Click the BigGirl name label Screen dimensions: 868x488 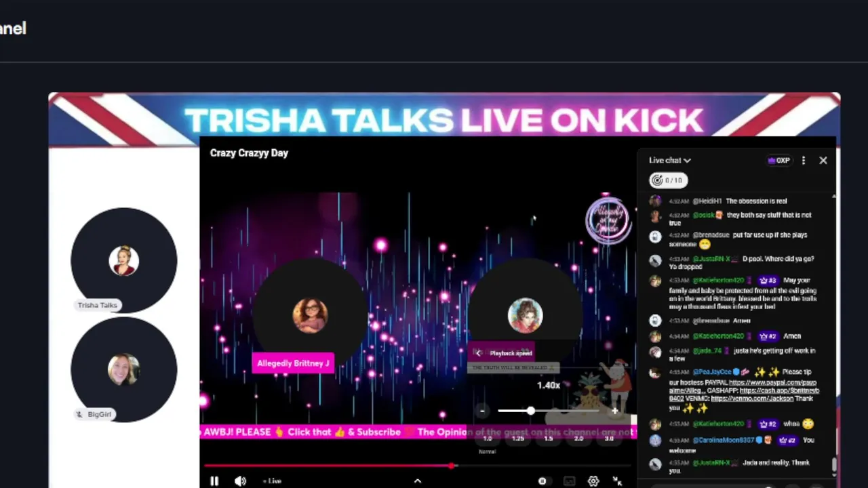[100, 414]
